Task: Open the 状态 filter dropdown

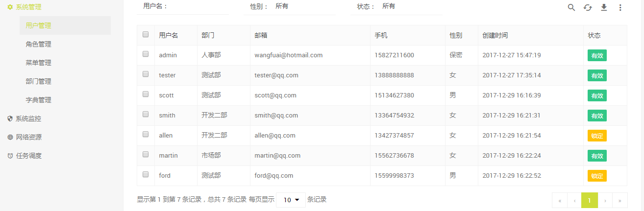Action: coord(411,6)
